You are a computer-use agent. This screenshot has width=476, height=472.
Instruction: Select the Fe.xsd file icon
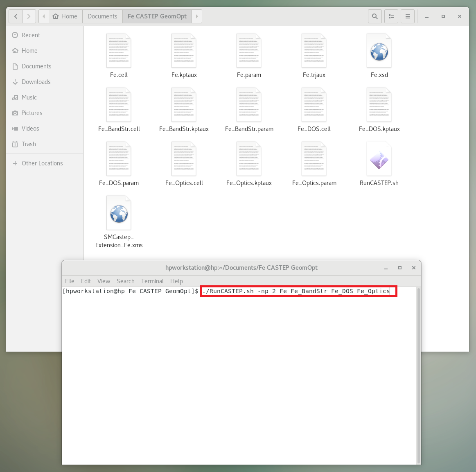point(379,51)
